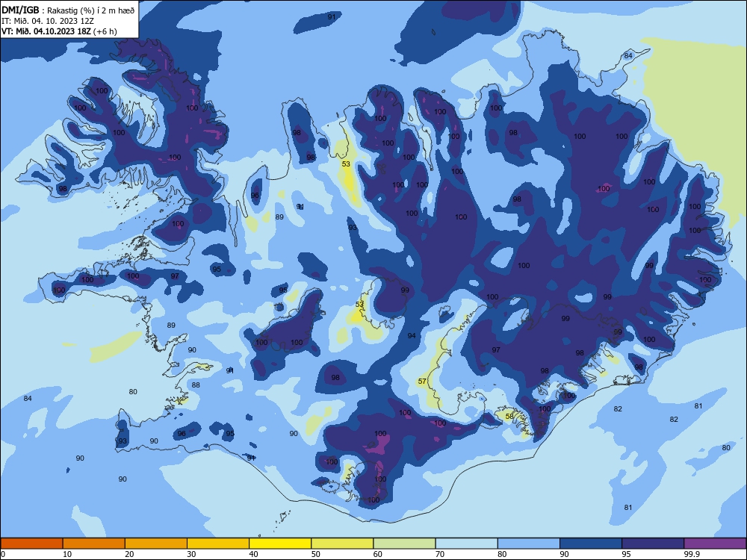Click the light blue 80–90 legend swatch
Screen dimensions: 747x560
529,544
